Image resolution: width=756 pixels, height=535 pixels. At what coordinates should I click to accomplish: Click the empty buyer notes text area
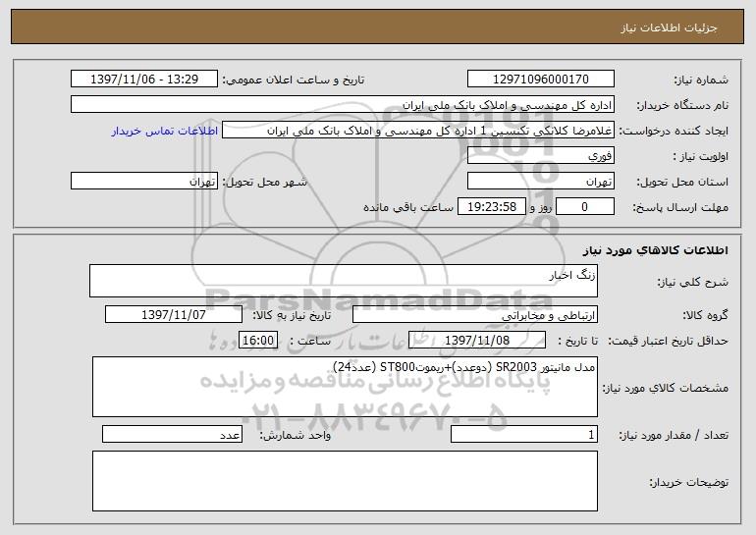point(345,481)
